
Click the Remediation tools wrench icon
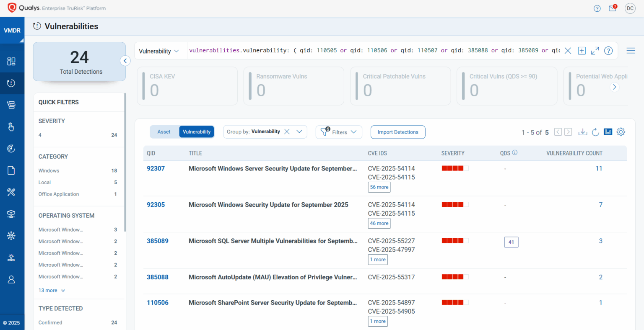pyautogui.click(x=12, y=192)
